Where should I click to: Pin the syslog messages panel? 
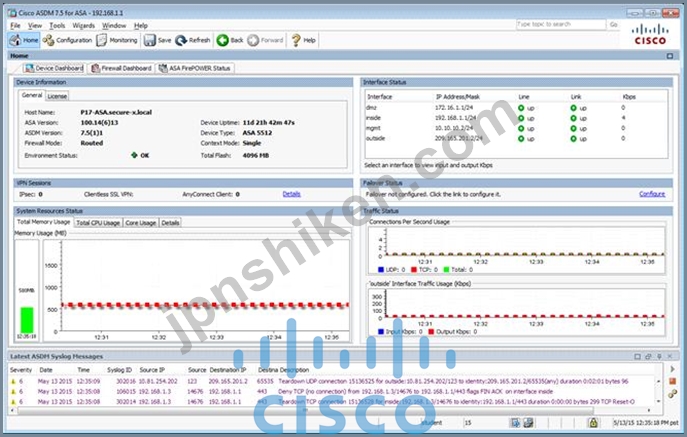click(x=659, y=356)
